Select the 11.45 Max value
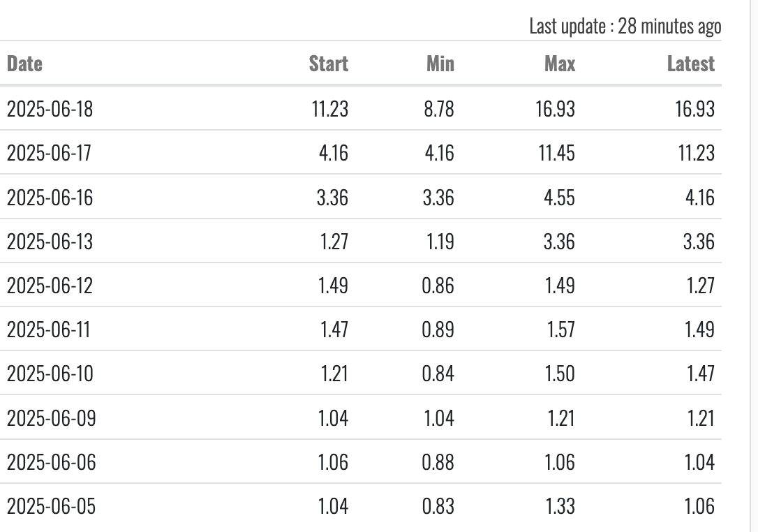 pos(556,153)
